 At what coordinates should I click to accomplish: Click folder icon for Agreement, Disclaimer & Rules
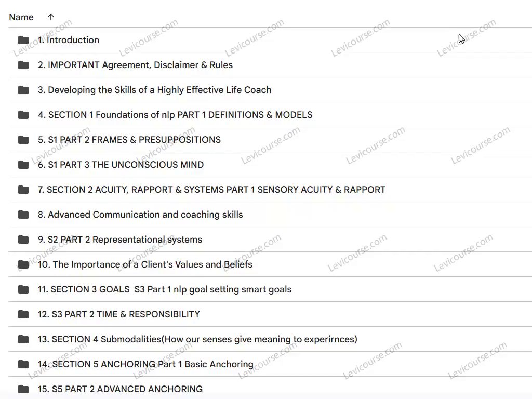tap(23, 65)
